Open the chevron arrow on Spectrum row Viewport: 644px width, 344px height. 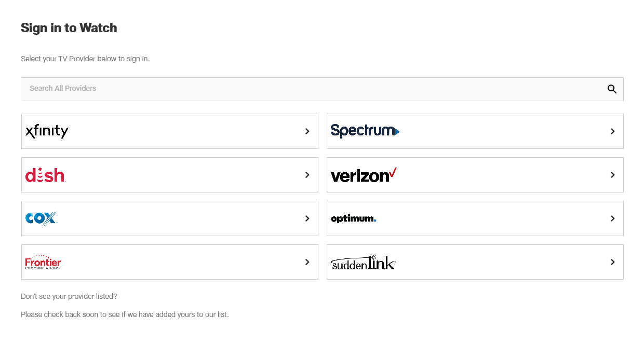point(613,131)
